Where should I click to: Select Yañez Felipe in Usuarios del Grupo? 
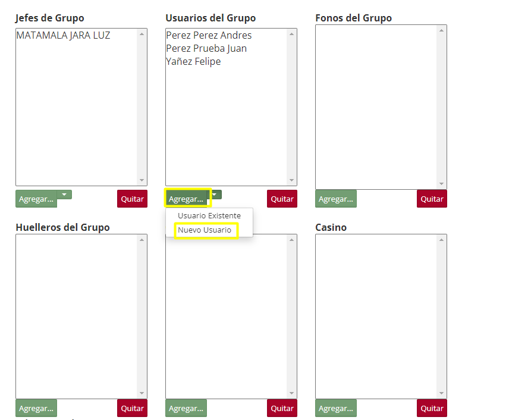(193, 62)
